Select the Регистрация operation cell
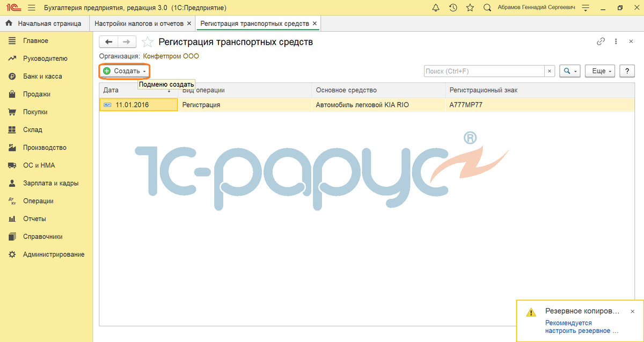This screenshot has height=342, width=644. tap(245, 105)
